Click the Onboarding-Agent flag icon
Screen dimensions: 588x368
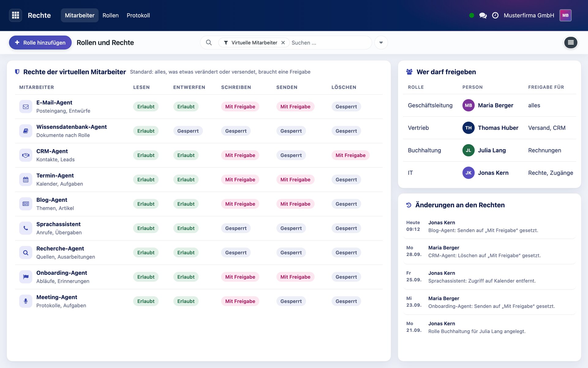(x=26, y=277)
